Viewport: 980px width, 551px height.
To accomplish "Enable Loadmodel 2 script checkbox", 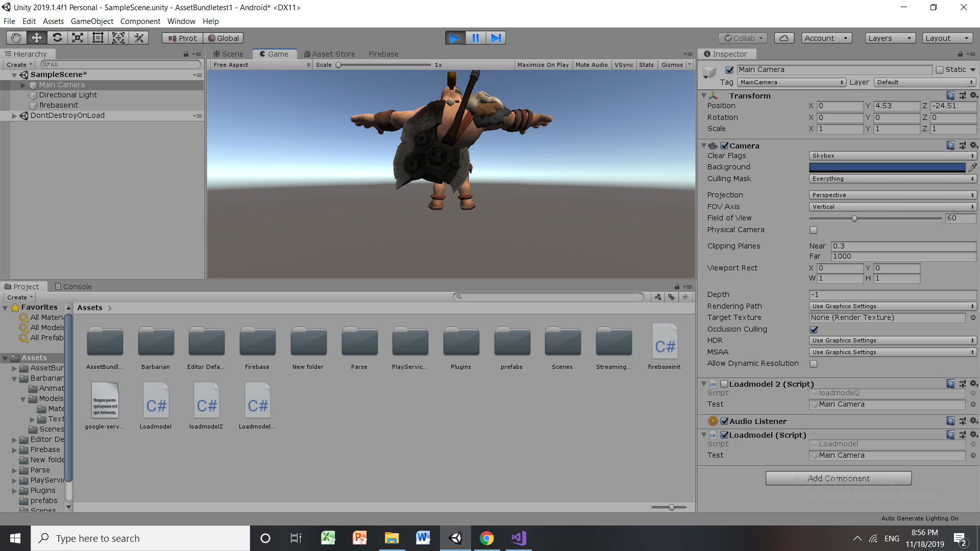I will point(724,384).
